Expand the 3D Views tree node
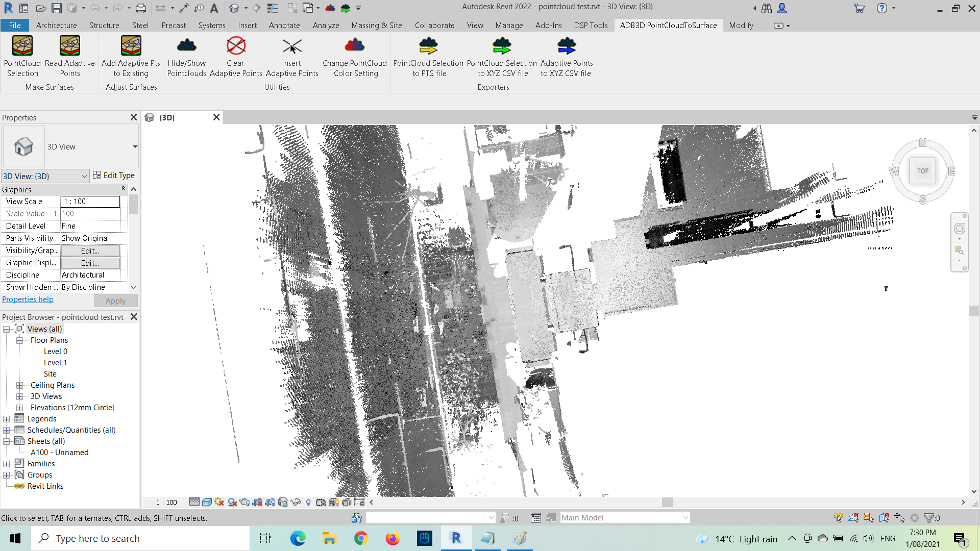 coord(19,396)
